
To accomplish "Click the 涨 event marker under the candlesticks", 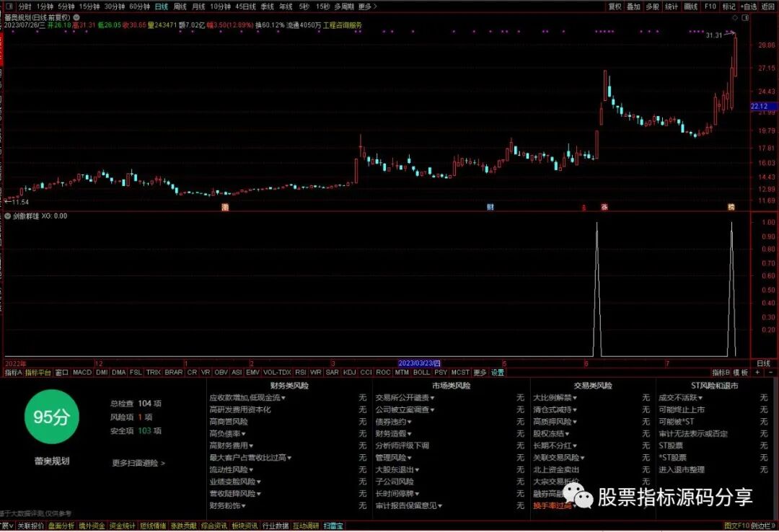I will (x=604, y=207).
